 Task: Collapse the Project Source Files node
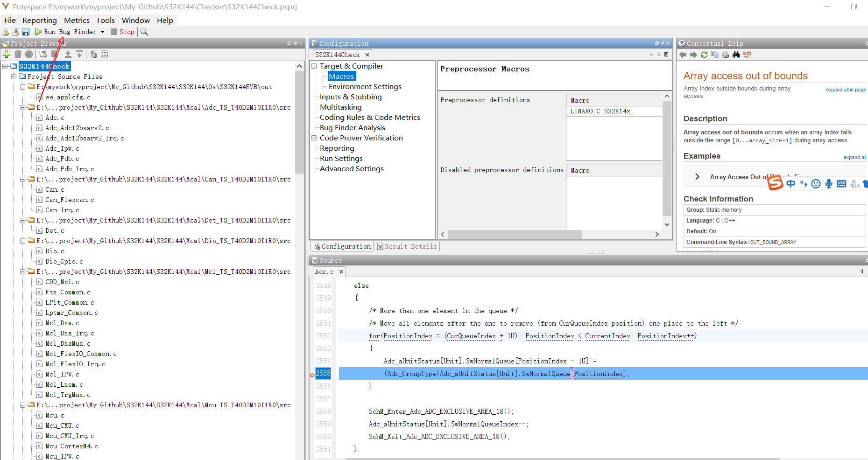pyautogui.click(x=14, y=77)
